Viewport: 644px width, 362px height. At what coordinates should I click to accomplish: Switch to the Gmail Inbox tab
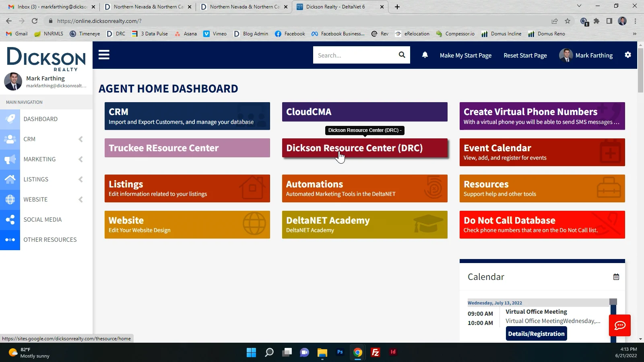[x=52, y=7]
